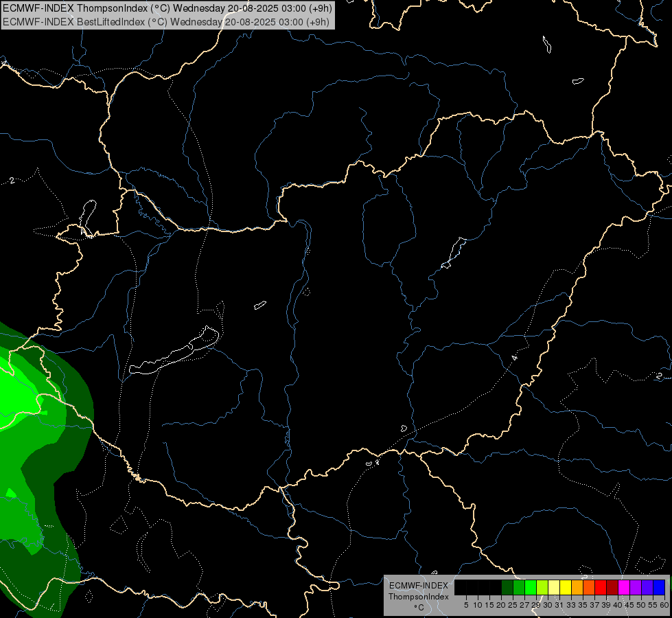Click the medium green 25–27 legend swatch
672x618 pixels.
(x=519, y=587)
